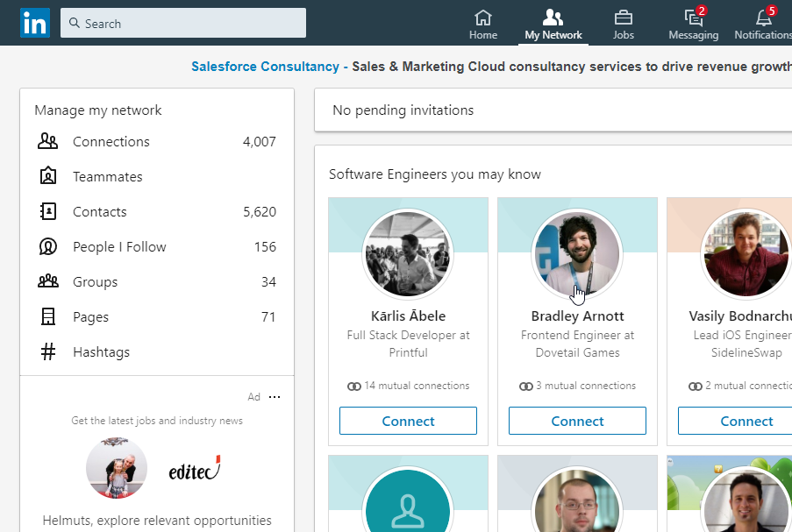Click the Groups icon in sidebar
This screenshot has height=532, width=792.
pyautogui.click(x=47, y=281)
